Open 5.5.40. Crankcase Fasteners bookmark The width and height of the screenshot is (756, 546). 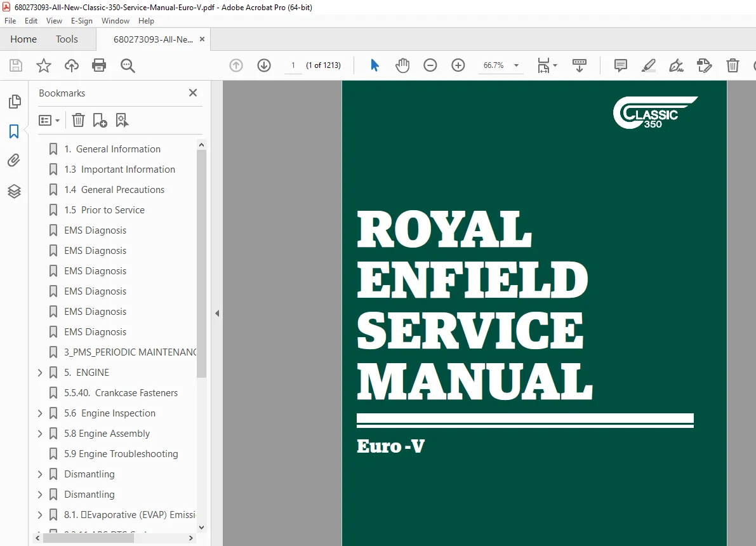[121, 392]
